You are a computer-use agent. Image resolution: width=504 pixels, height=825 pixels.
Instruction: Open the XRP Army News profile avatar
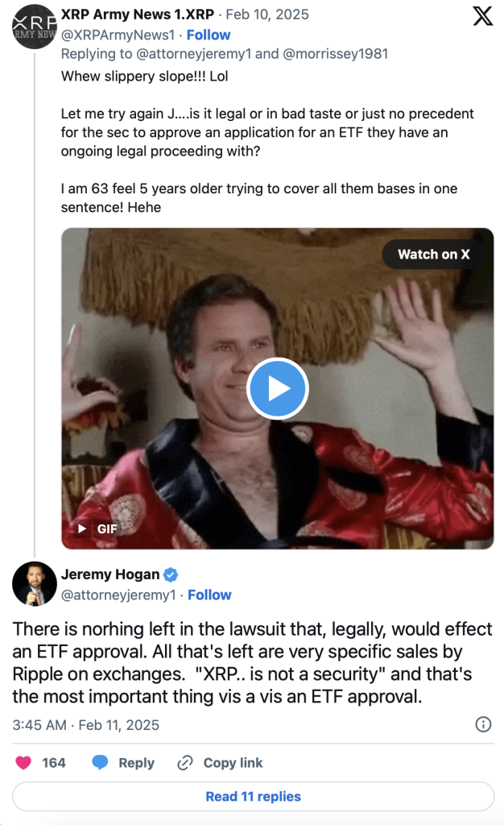click(34, 26)
